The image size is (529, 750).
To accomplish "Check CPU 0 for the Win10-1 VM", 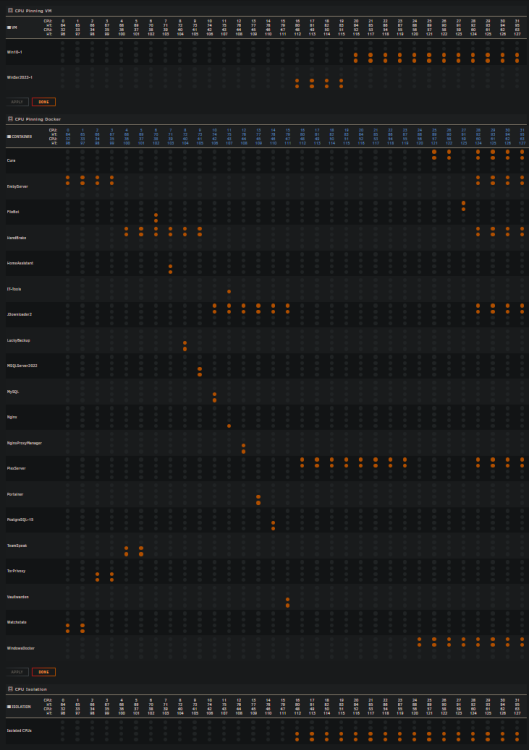I will [x=63, y=43].
